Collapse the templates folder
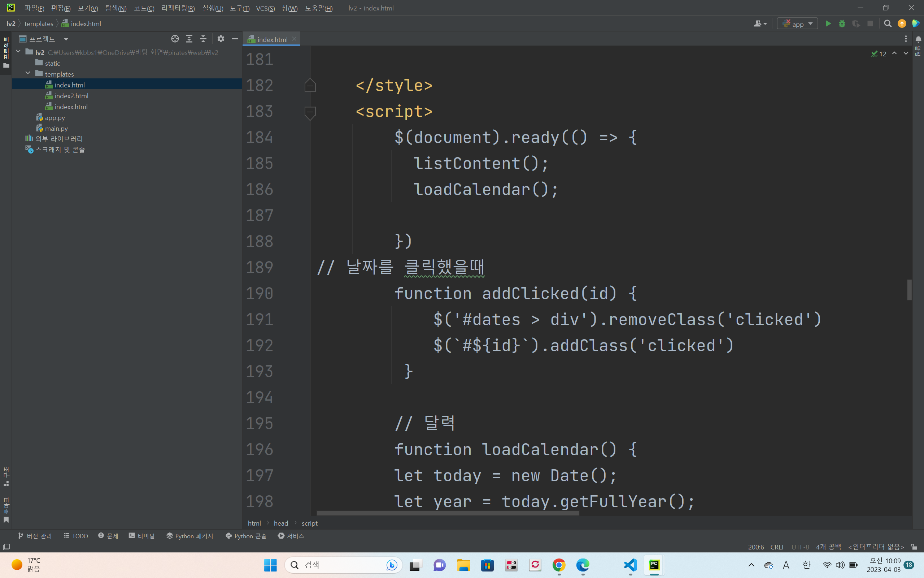Viewport: 924px width, 578px height. (28, 73)
